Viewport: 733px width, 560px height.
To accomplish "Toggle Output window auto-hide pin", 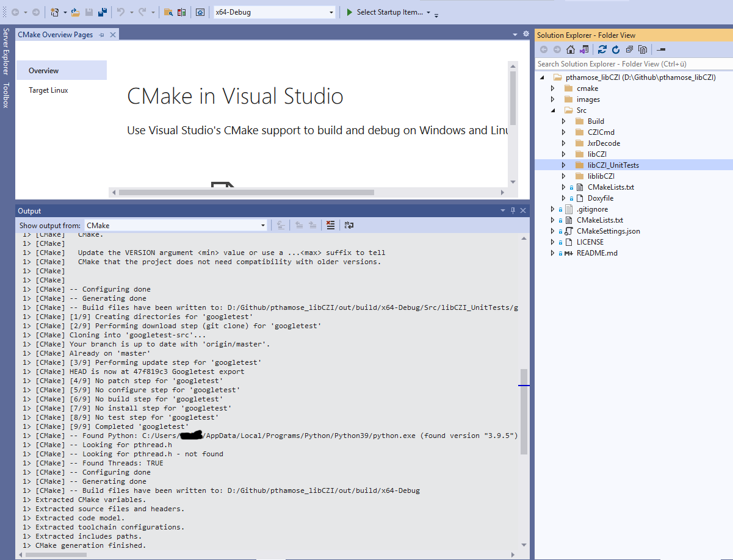I will (513, 210).
